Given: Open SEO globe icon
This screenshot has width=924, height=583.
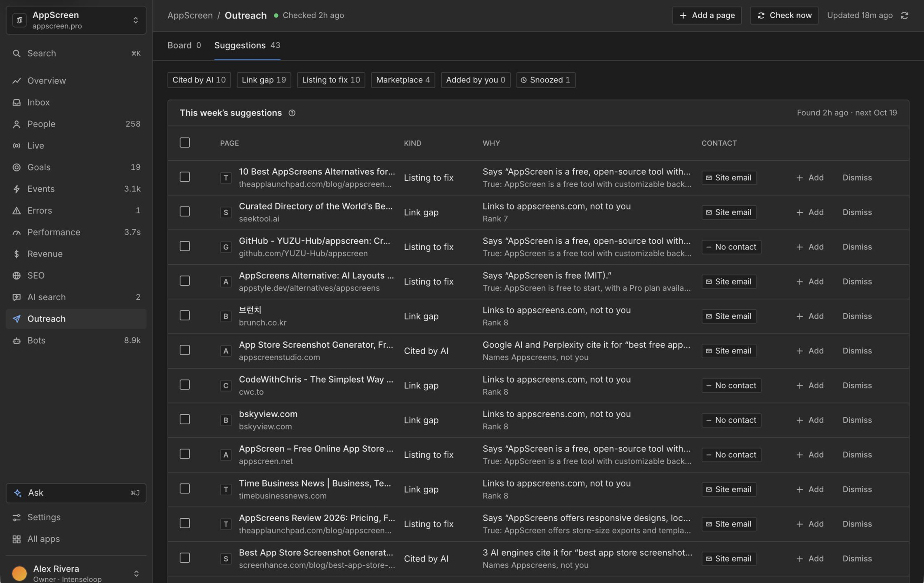Looking at the screenshot, I should (16, 275).
